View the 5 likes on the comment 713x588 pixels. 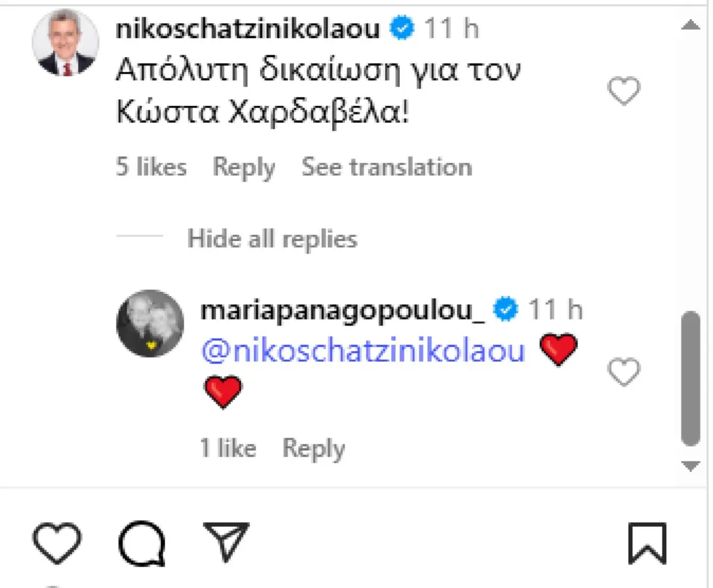pyautogui.click(x=151, y=167)
